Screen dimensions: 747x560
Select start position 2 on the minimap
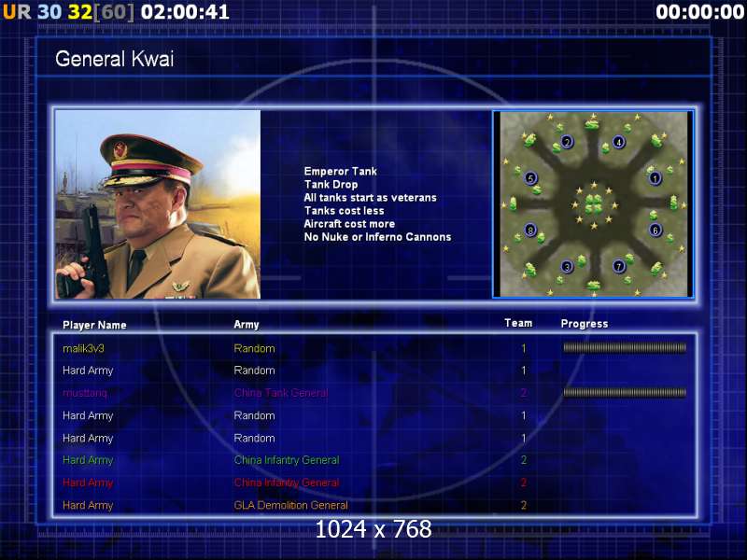pyautogui.click(x=567, y=142)
